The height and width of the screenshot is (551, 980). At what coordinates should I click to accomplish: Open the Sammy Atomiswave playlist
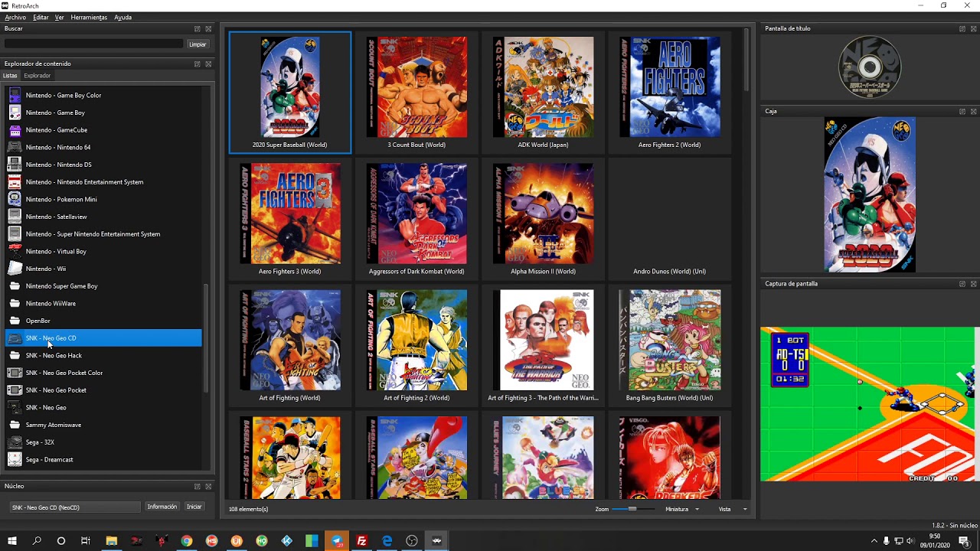pyautogui.click(x=103, y=425)
